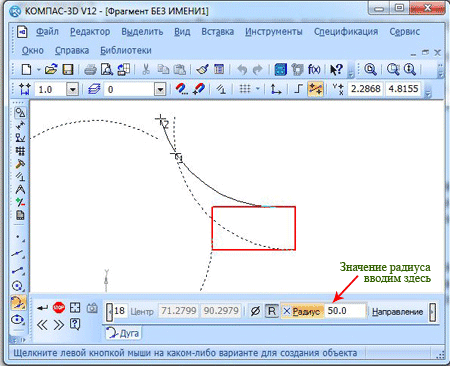Toggle orthogonal drawing mode

(299, 89)
